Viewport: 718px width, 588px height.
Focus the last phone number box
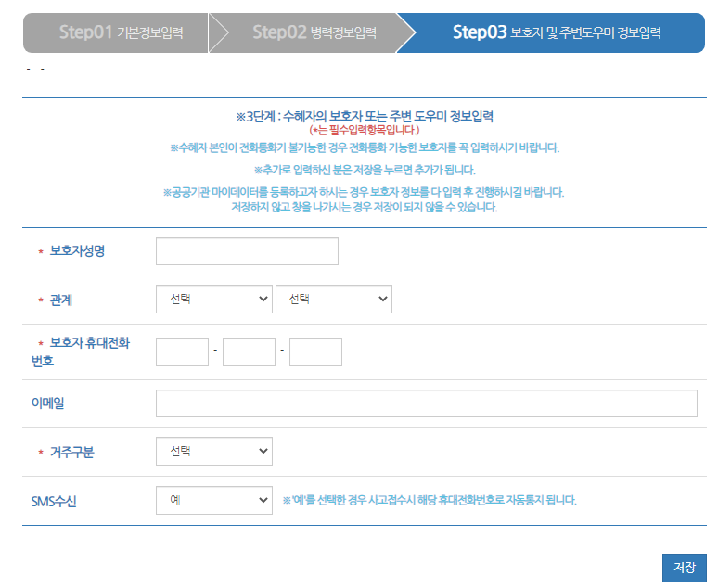[x=316, y=352]
